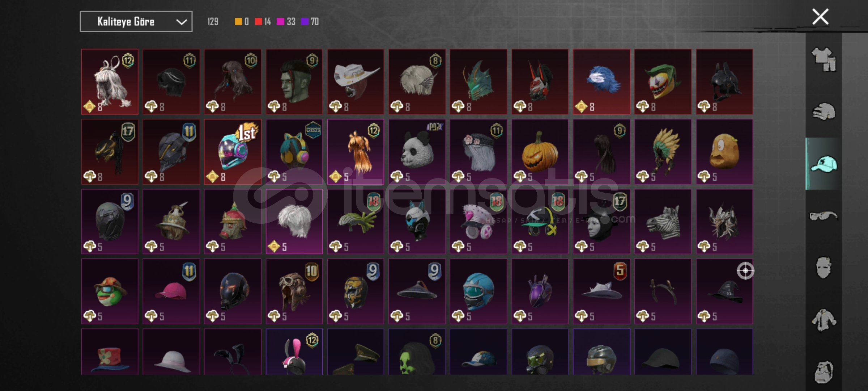868x391 pixels.
Task: Select the cyan cap headwear category icon
Action: 824,164
